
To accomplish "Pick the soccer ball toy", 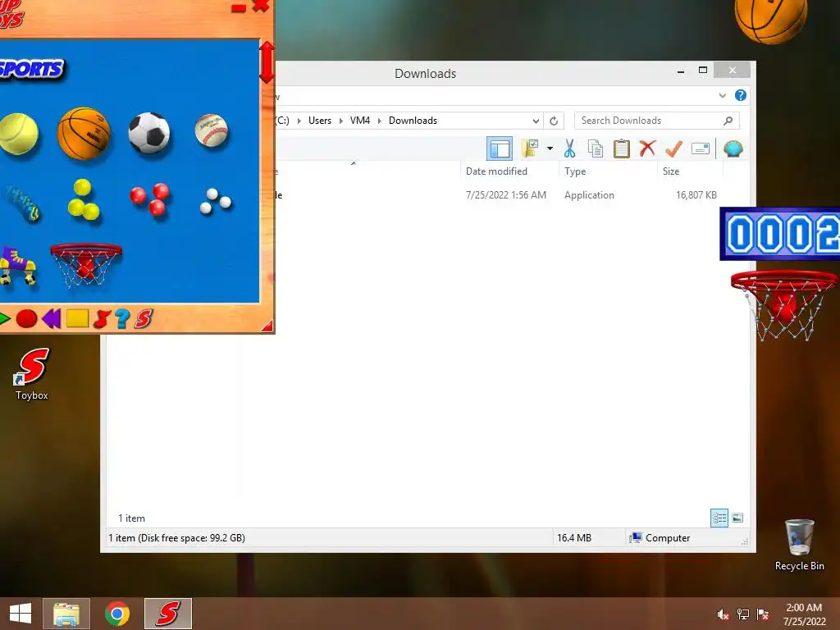I will 149,133.
